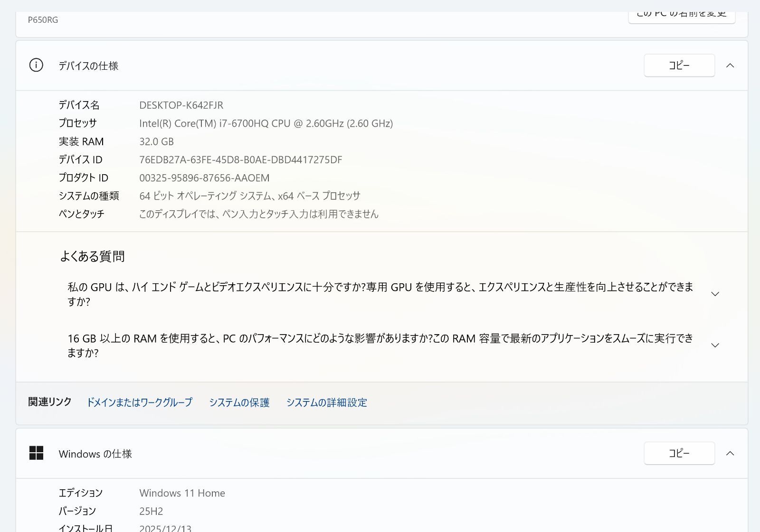This screenshot has height=532, width=760.
Task: Open the システムの保護 link
Action: pos(239,402)
